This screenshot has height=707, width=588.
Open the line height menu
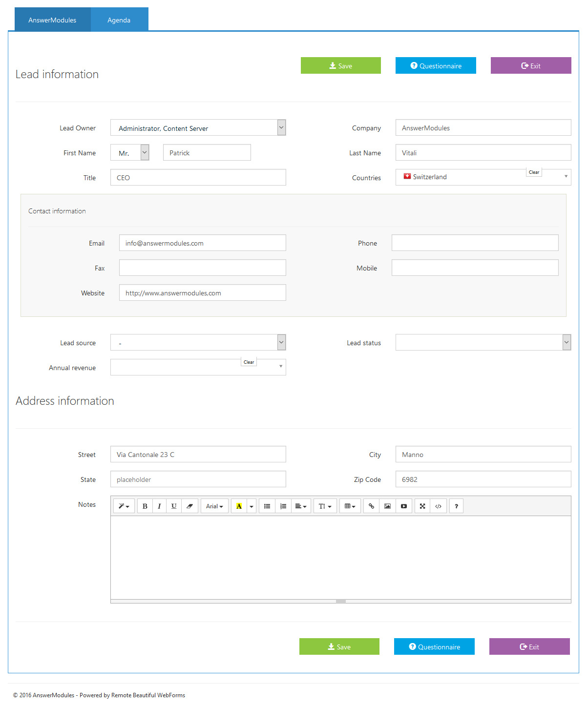point(325,506)
